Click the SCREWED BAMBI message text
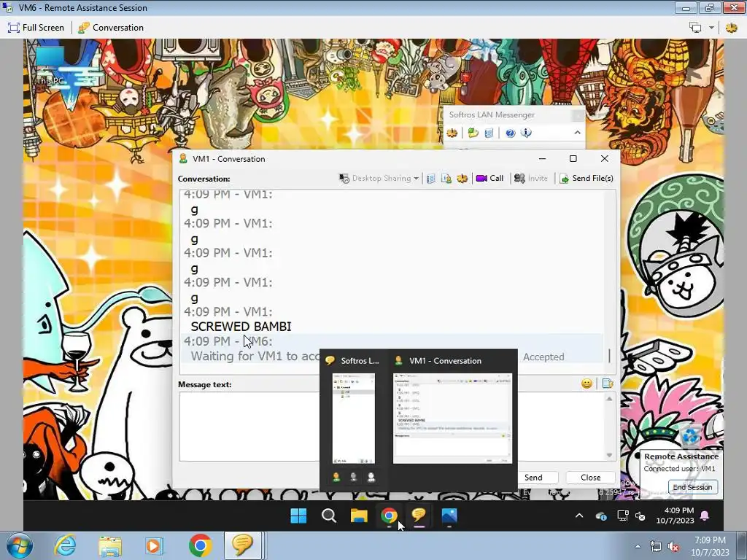 (241, 327)
